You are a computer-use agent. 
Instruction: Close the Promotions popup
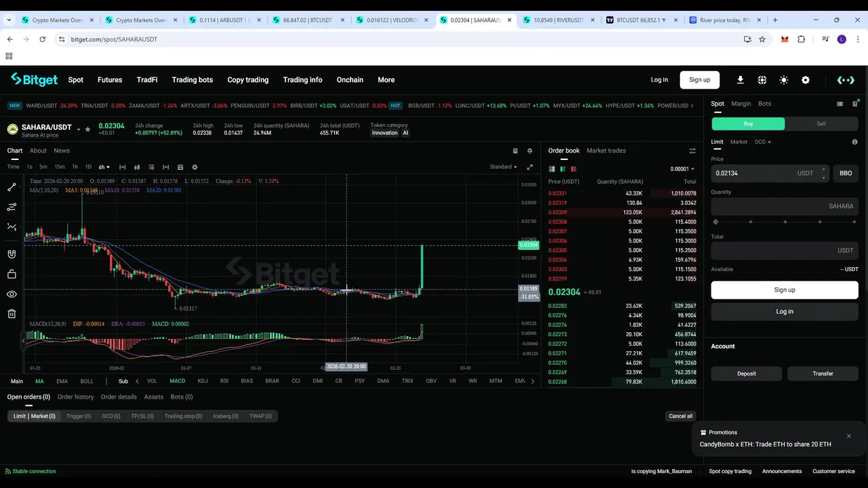click(848, 436)
